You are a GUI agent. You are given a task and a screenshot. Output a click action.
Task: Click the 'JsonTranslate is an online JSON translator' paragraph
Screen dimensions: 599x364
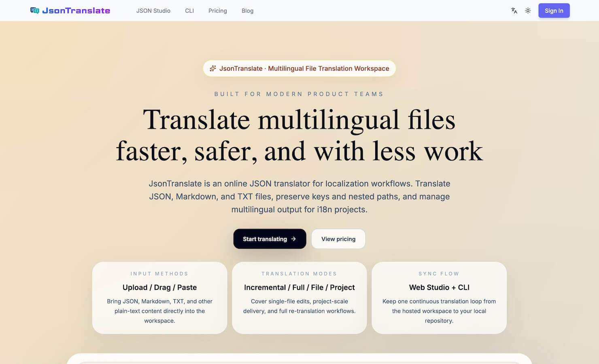[x=299, y=197]
